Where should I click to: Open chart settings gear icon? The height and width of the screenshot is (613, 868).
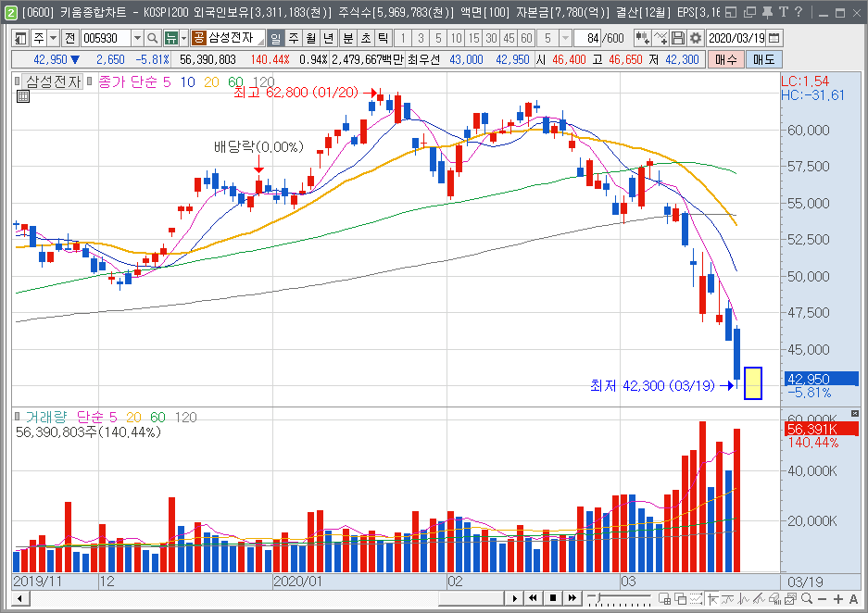(696, 38)
